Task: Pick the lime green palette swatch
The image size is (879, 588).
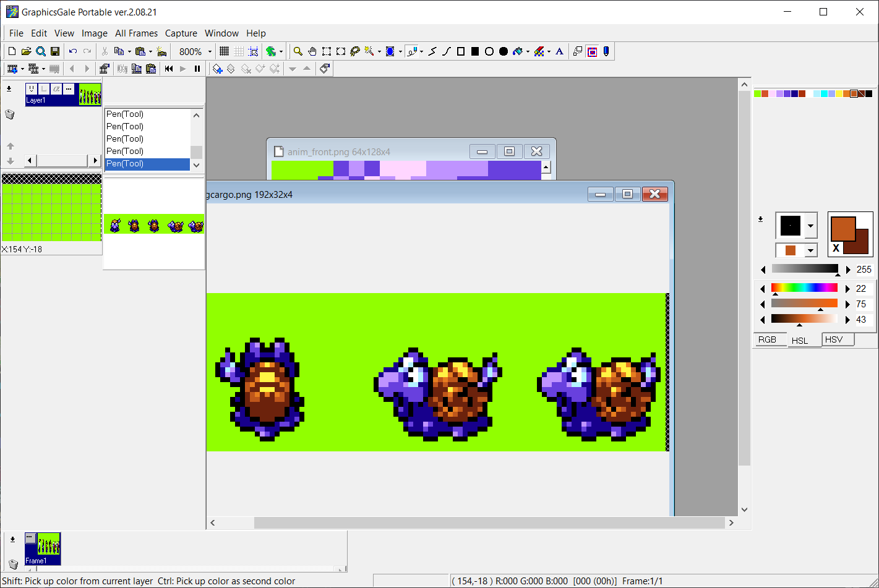Action: coord(757,94)
